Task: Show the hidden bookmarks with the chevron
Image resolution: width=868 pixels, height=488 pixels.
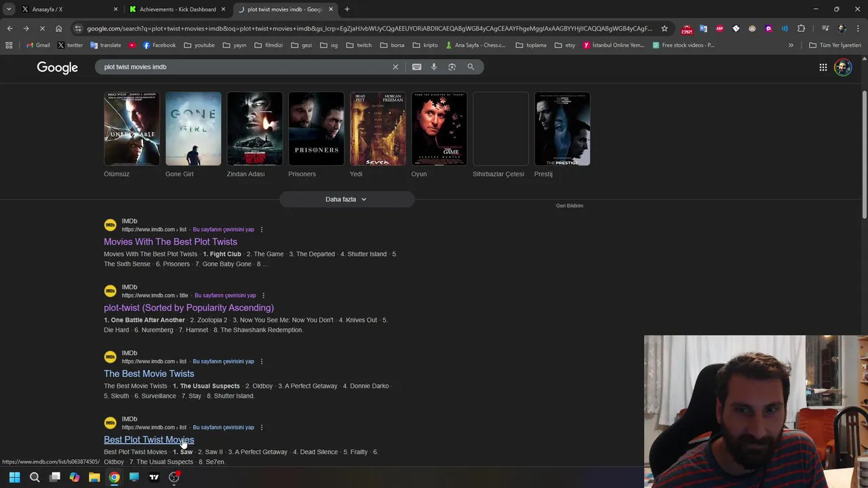Action: (791, 45)
